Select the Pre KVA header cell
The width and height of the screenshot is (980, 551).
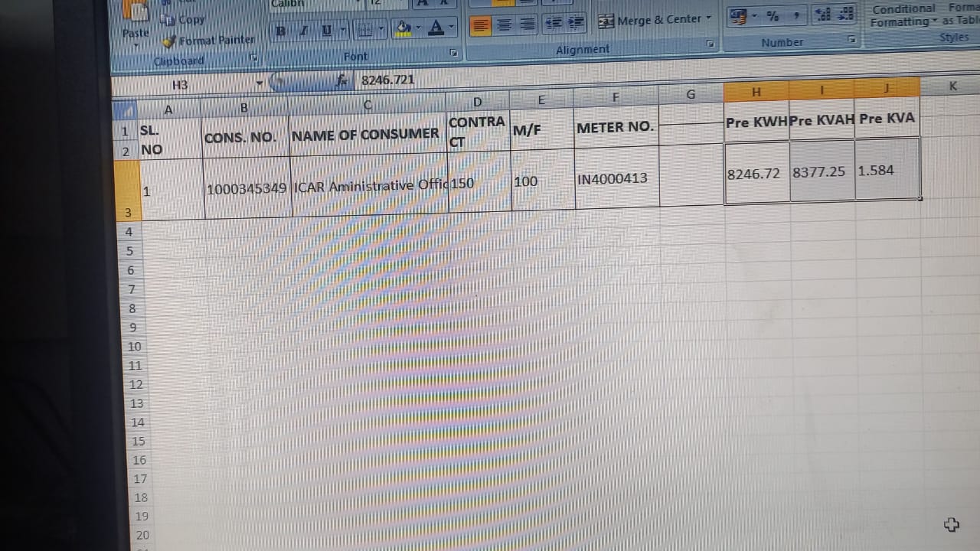pos(887,118)
